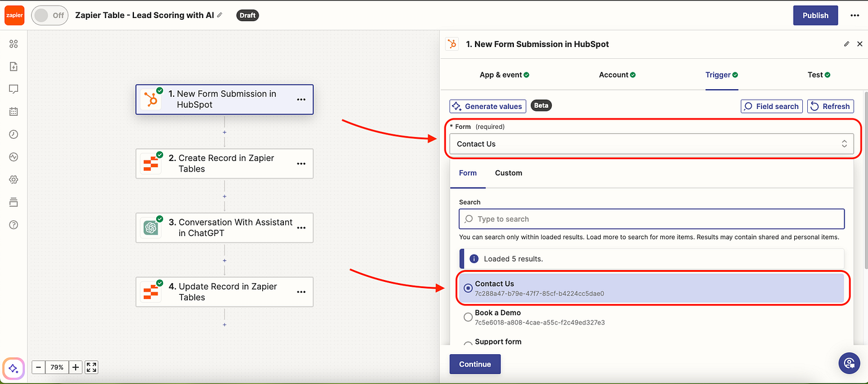Image resolution: width=868 pixels, height=384 pixels.
Task: Switch to App & event tab
Action: point(504,75)
